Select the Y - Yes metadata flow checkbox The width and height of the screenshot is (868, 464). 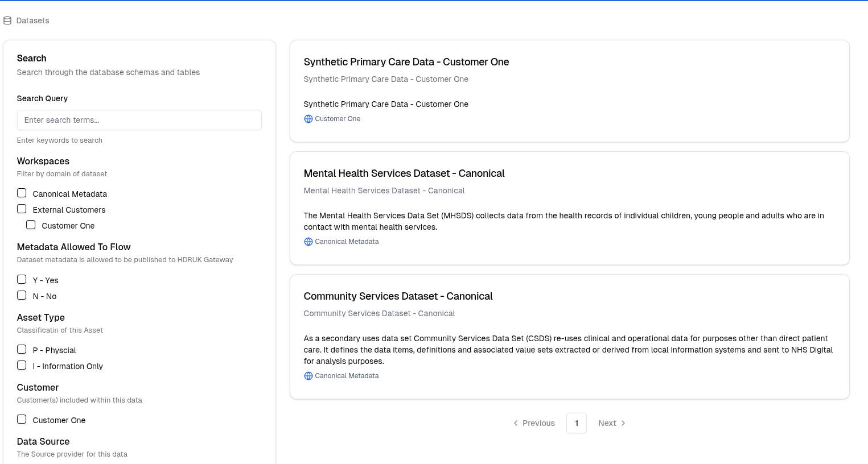22,280
